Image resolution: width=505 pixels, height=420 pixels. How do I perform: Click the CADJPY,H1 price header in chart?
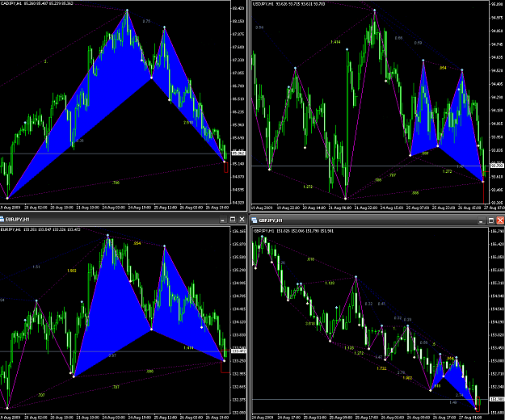pos(36,3)
